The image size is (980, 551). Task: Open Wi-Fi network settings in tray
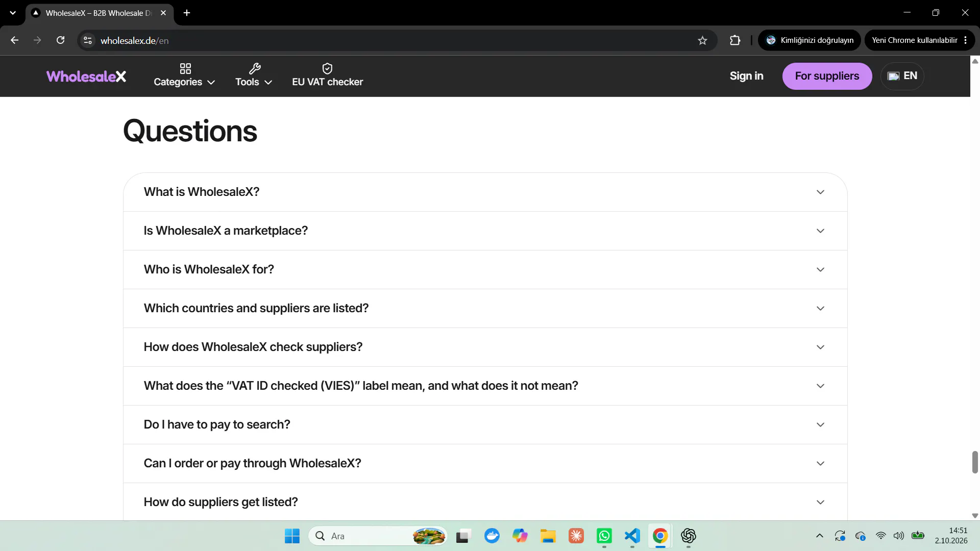[880, 536]
